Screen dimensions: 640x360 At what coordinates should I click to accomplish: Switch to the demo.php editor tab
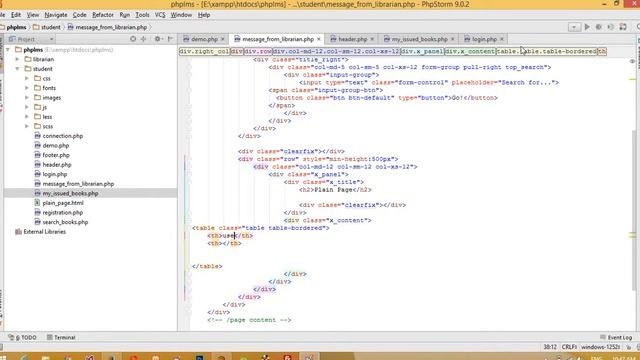point(204,39)
